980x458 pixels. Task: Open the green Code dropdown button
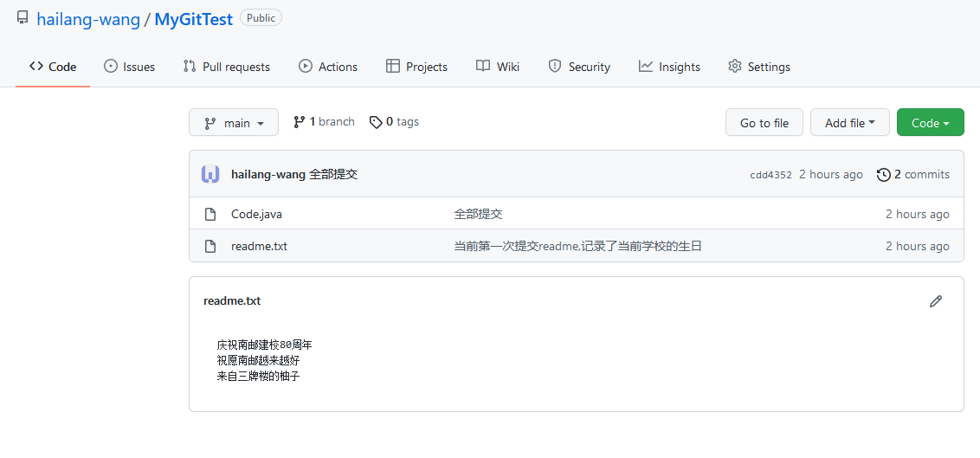point(930,122)
